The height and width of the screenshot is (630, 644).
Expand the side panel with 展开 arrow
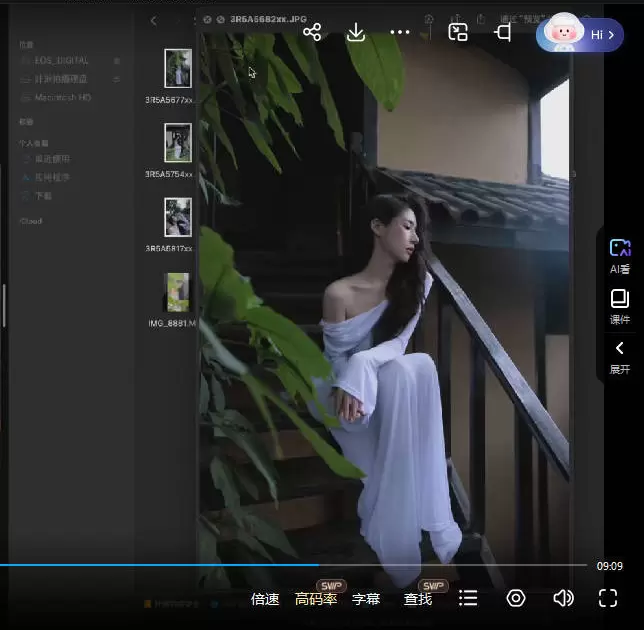pos(620,356)
